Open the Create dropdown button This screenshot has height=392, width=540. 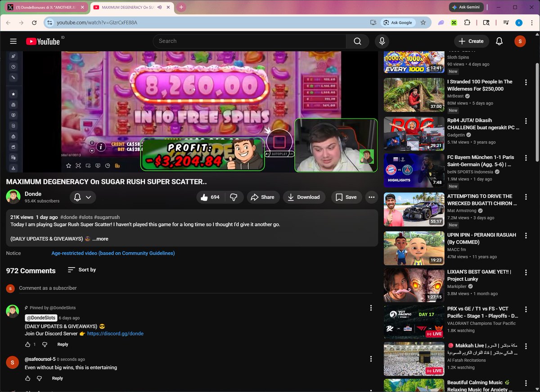(471, 41)
